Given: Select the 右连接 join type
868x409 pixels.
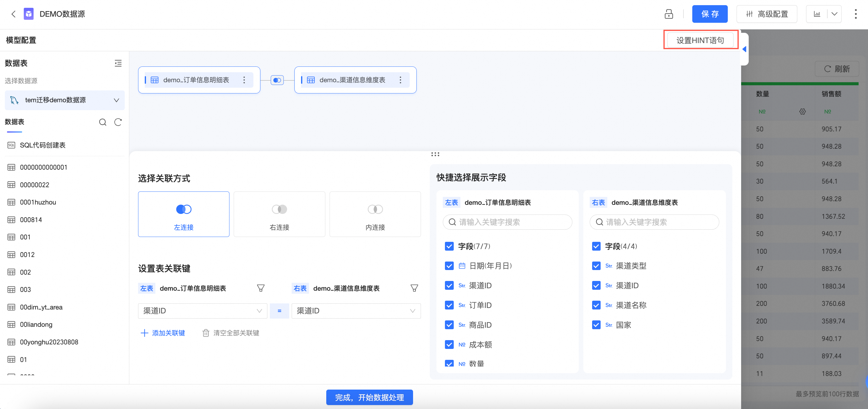Looking at the screenshot, I should click(279, 214).
